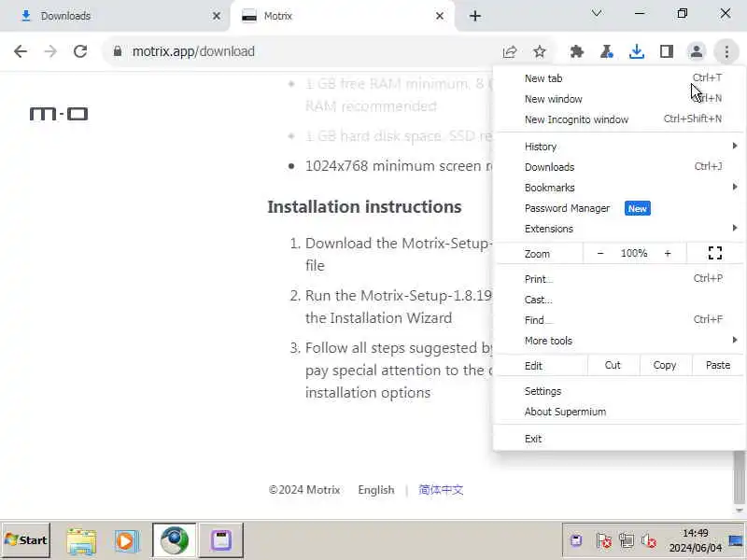Select Cast... in the menu
This screenshot has height=560, width=747.
click(619, 300)
